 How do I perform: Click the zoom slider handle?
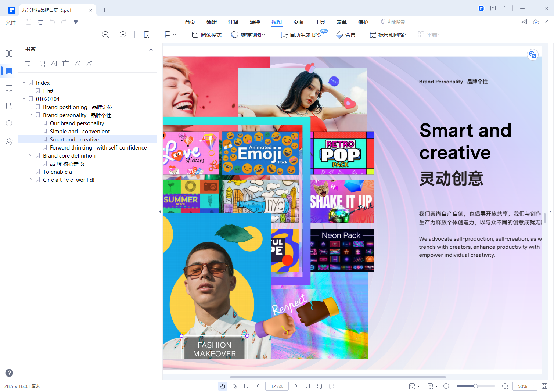(x=475, y=386)
